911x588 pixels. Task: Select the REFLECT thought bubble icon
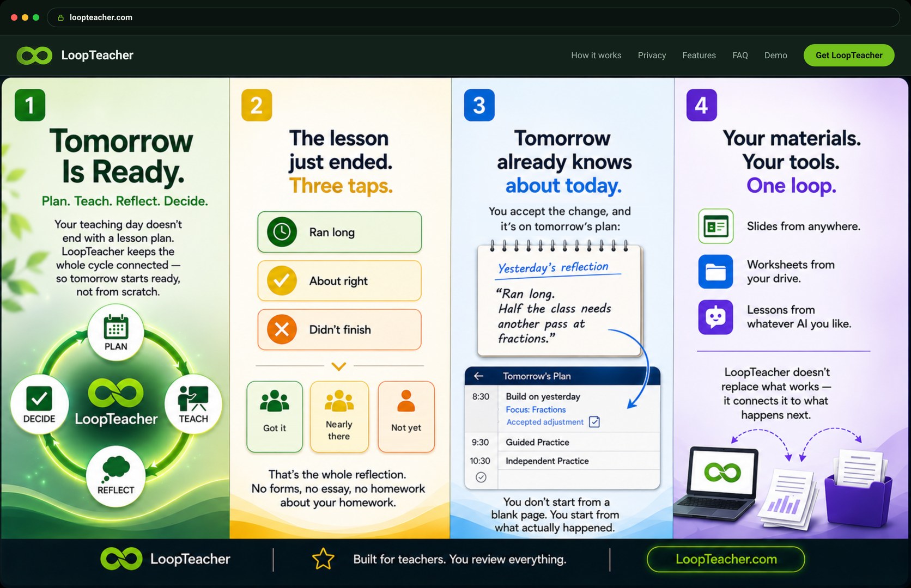coord(116,476)
